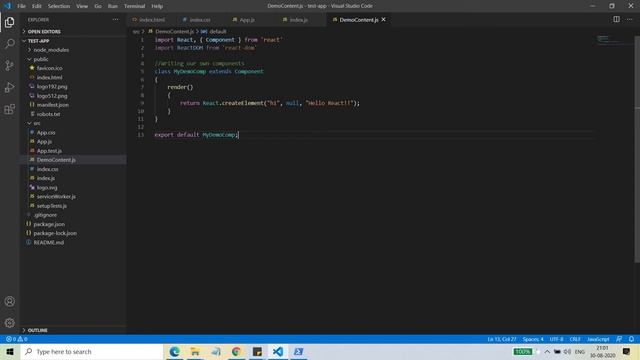Click Ln 13, Col 27 cursor position

(502, 339)
